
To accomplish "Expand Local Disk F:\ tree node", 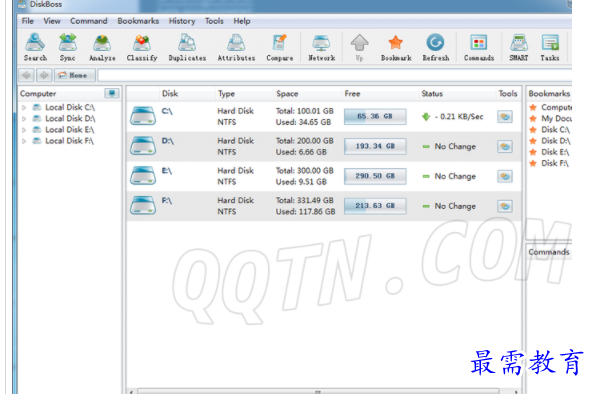I will tap(24, 141).
